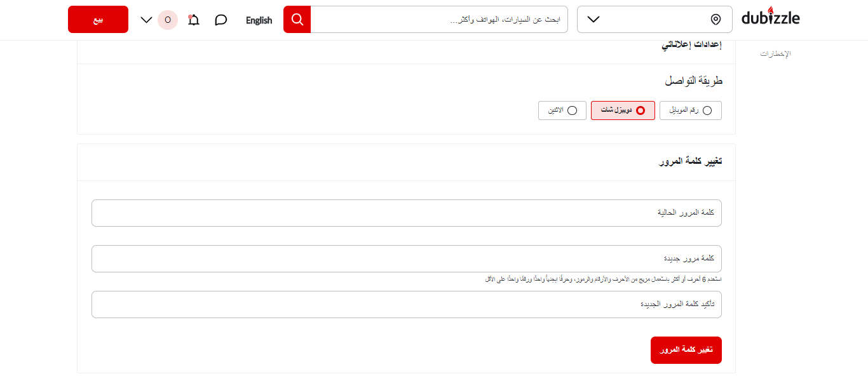The image size is (868, 381).
Task: Open the chat messages icon
Action: click(220, 20)
